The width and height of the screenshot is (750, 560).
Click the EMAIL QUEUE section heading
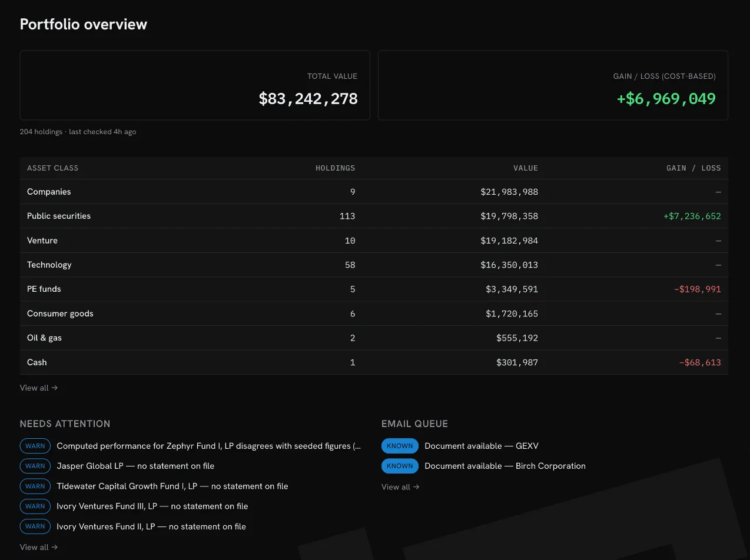(x=414, y=424)
